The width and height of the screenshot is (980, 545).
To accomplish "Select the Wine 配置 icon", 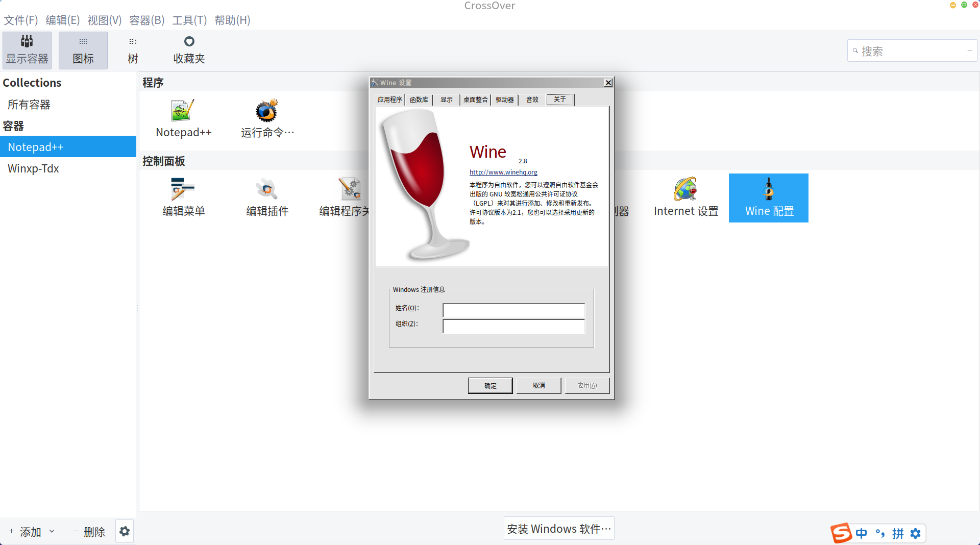I will [768, 198].
